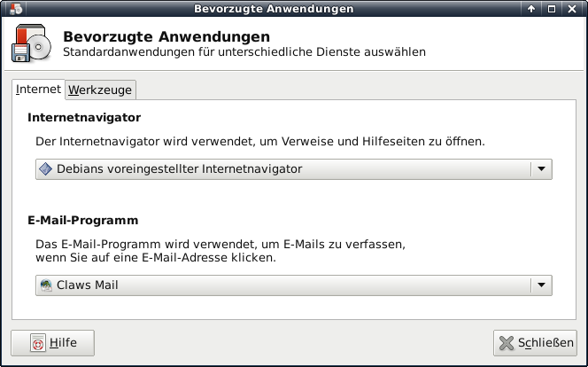Click the Claws Mail application icon
This screenshot has width=588, height=367.
click(x=46, y=285)
